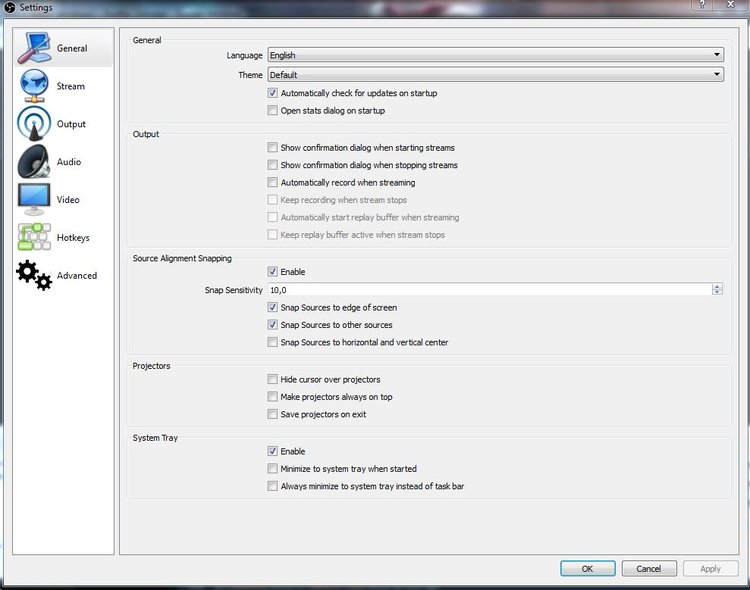Click the Language label text
This screenshot has width=750, height=590.
tap(244, 56)
